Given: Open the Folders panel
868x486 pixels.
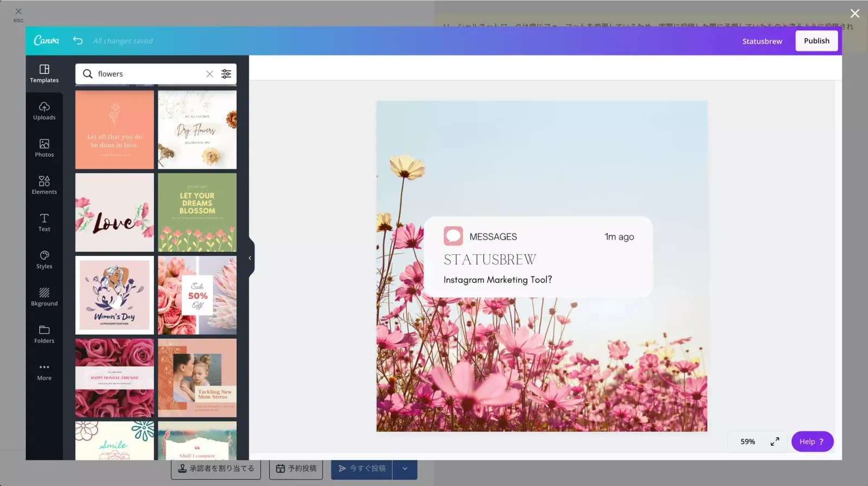Looking at the screenshot, I should (44, 334).
